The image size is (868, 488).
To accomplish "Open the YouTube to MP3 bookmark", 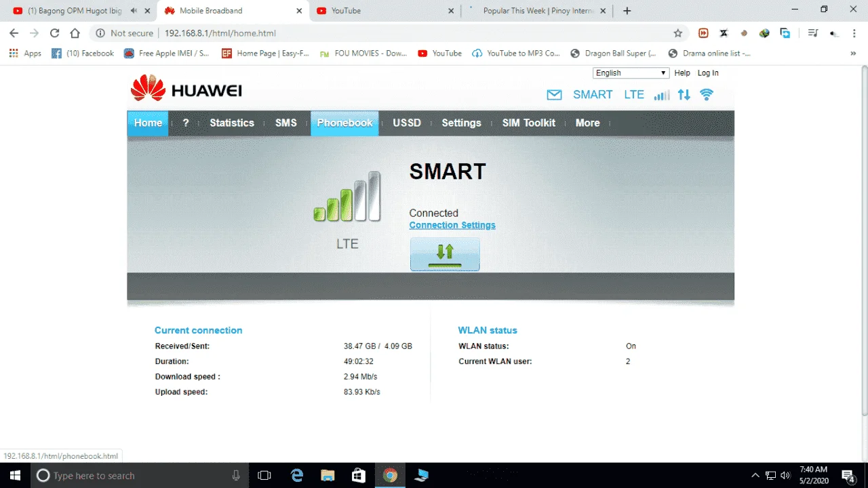I will point(516,54).
